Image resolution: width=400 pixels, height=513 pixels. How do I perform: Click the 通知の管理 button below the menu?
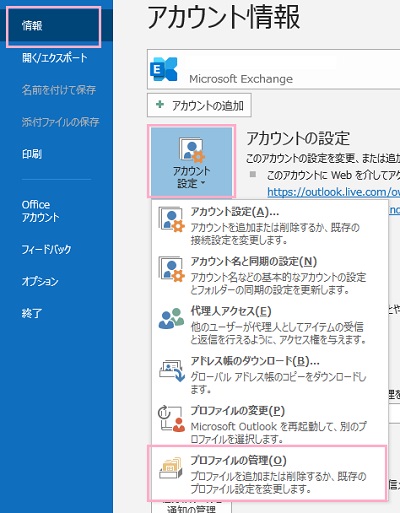[191, 506]
